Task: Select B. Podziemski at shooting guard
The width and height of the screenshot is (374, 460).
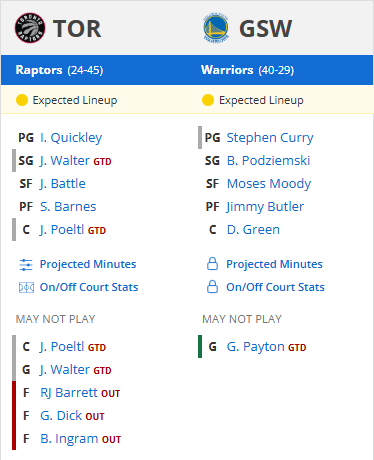Action: [268, 161]
